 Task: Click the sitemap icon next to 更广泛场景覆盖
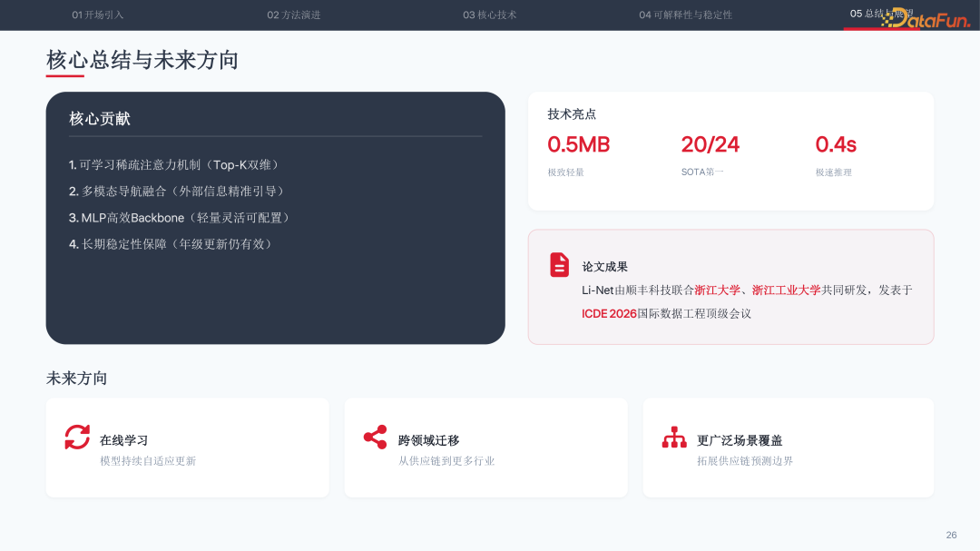[674, 438]
